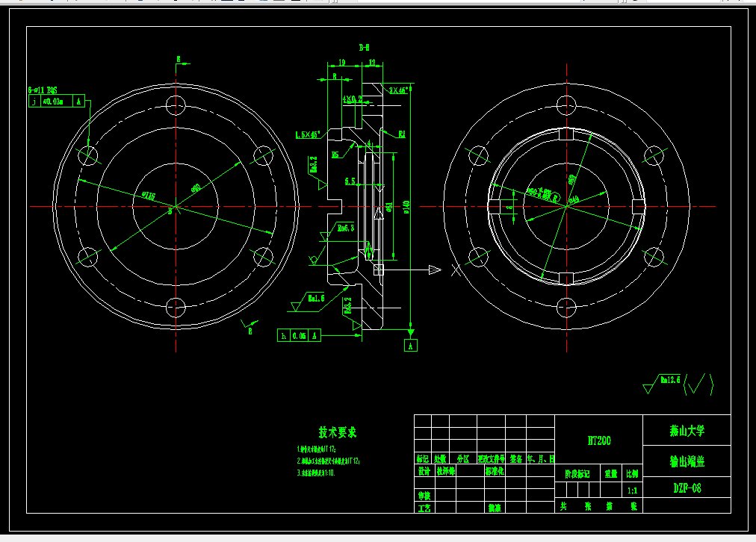Select the φ81 vertical dimension
The width and height of the screenshot is (756, 542).
click(x=389, y=207)
